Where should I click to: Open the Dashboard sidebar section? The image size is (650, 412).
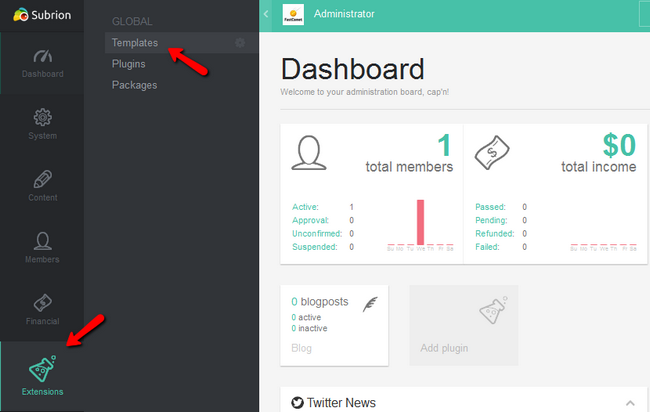click(x=42, y=62)
